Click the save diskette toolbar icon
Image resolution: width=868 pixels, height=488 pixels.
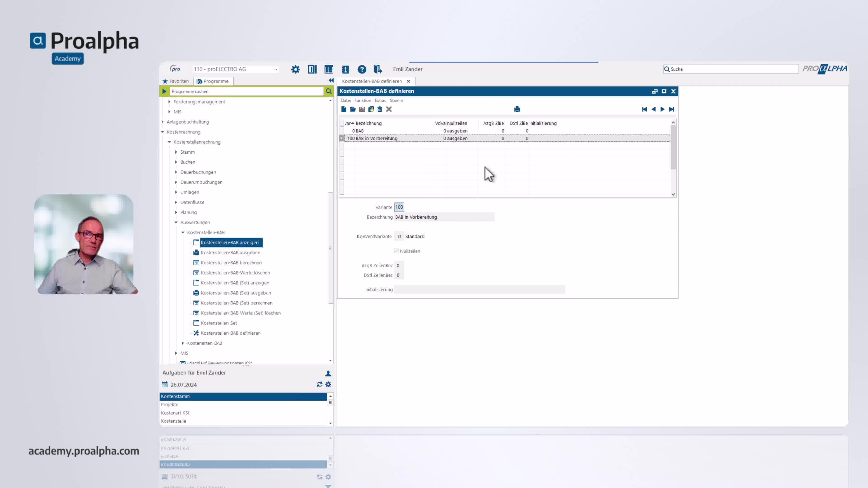pos(362,109)
